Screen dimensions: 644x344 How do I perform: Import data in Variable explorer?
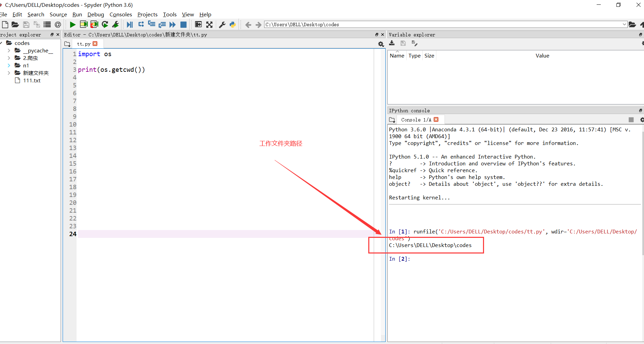[392, 43]
